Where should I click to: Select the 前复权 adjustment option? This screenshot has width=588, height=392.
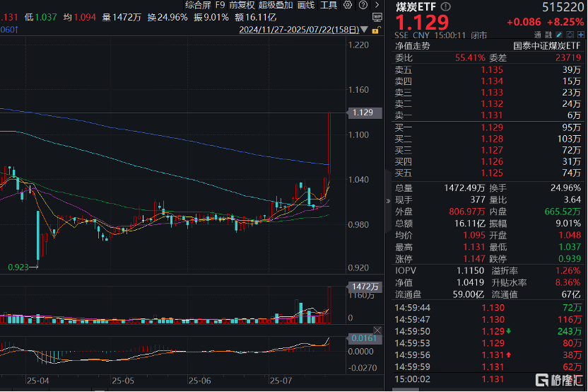[x=242, y=5]
